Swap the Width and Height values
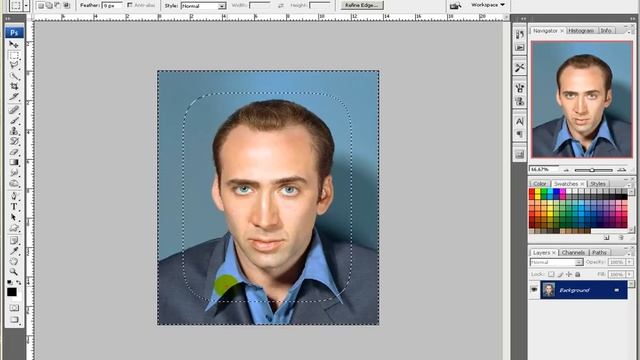Screen dimensions: 640x360 pyautogui.click(x=281, y=6)
